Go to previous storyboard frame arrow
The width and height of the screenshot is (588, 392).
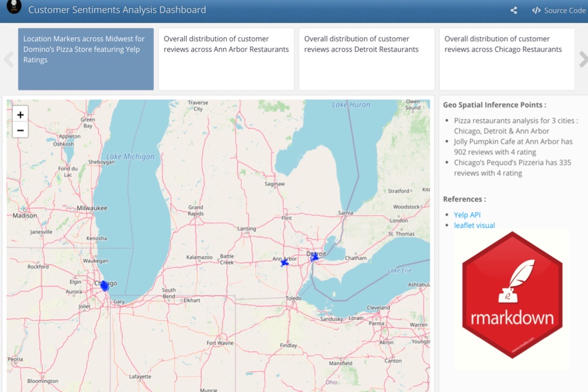pyautogui.click(x=9, y=59)
